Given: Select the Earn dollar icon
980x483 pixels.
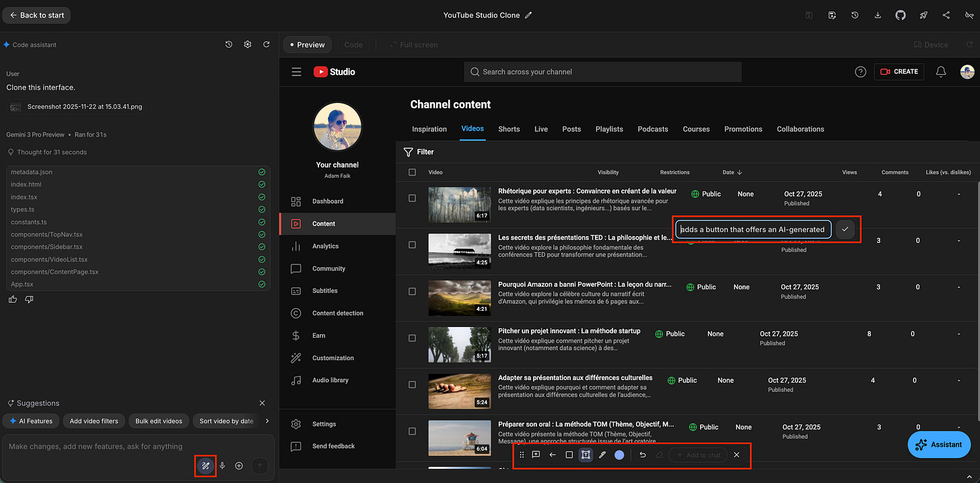Looking at the screenshot, I should pos(295,335).
